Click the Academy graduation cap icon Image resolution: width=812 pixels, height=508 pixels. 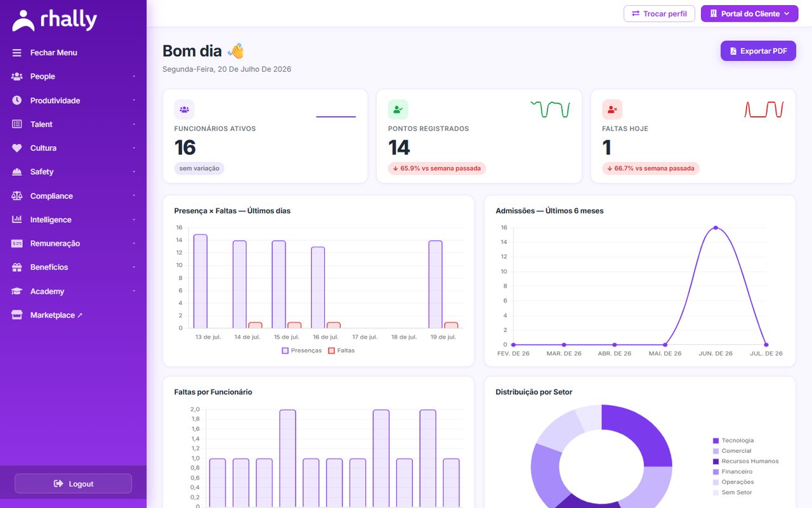17,291
